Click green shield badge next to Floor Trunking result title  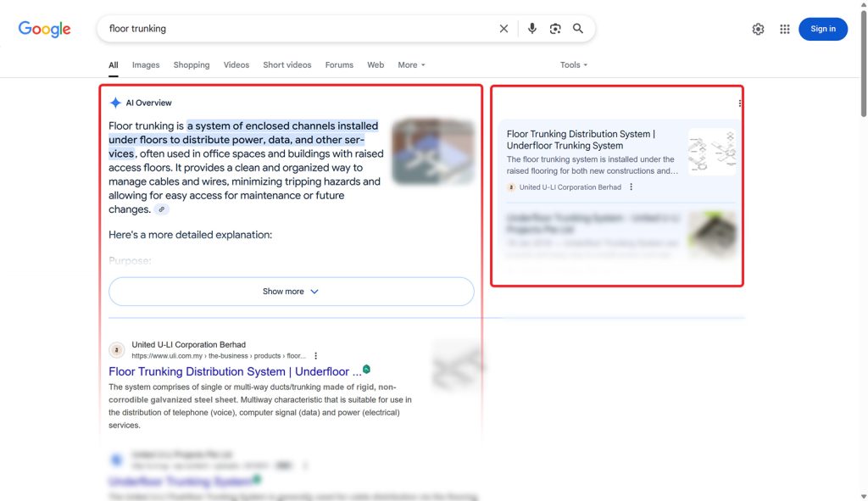coord(366,370)
